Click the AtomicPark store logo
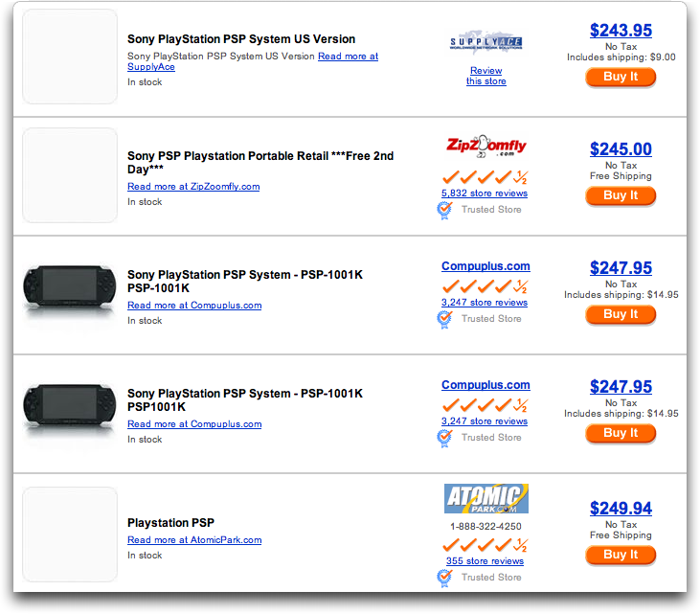 (486, 498)
